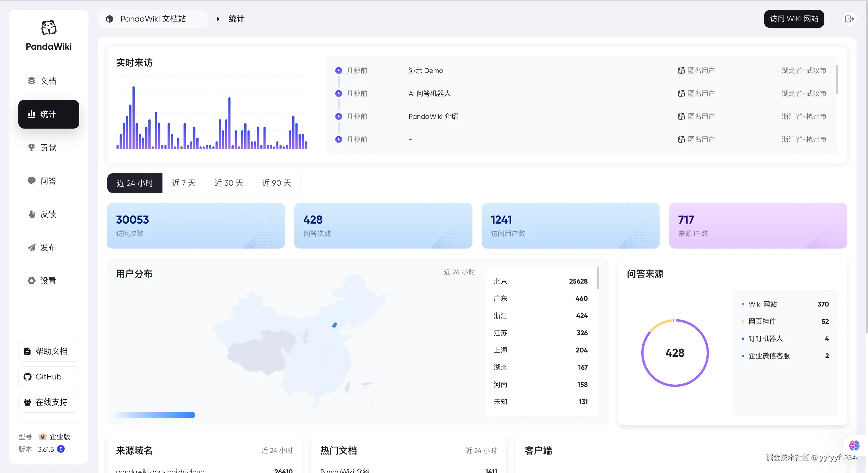Open the 文档 section via layers icon

(x=31, y=81)
